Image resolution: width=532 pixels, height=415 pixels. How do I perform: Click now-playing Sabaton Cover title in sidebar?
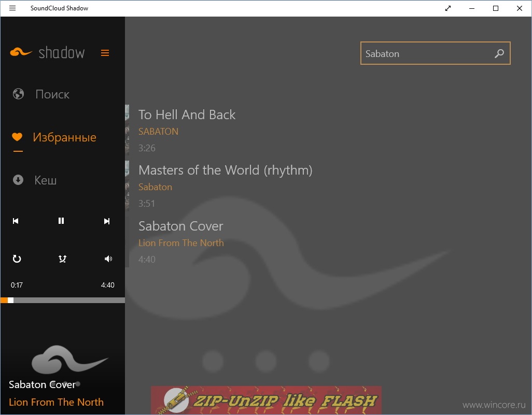tap(43, 384)
